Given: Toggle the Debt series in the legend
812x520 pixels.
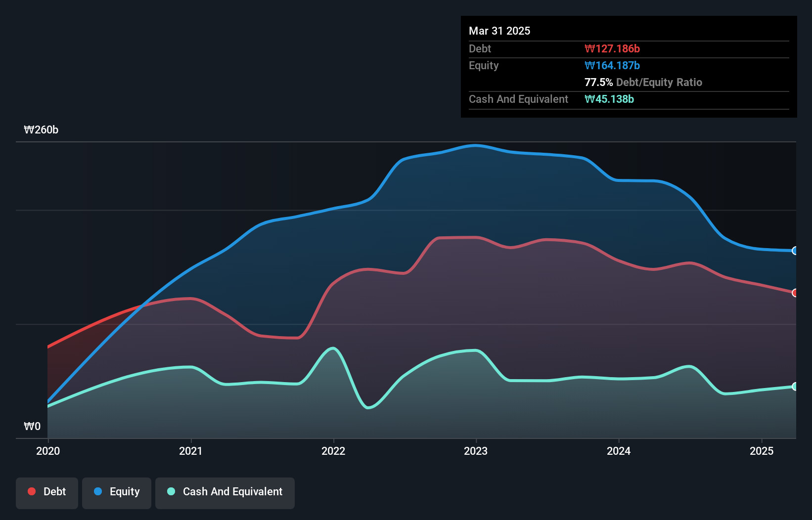Looking at the screenshot, I should point(46,492).
